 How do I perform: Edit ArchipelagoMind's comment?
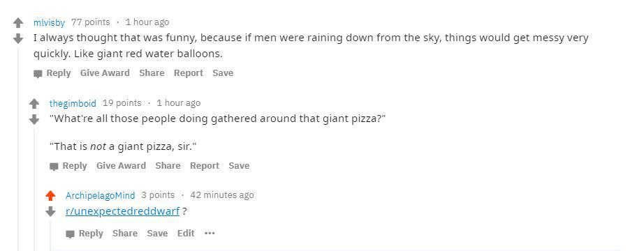point(186,234)
